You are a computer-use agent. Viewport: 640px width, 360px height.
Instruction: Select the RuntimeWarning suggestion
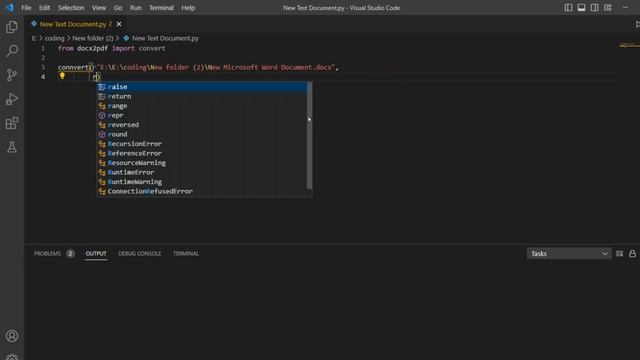[x=202, y=182]
